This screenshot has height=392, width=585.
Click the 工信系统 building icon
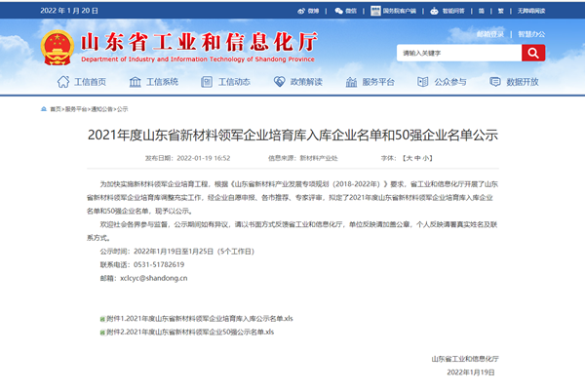136,82
